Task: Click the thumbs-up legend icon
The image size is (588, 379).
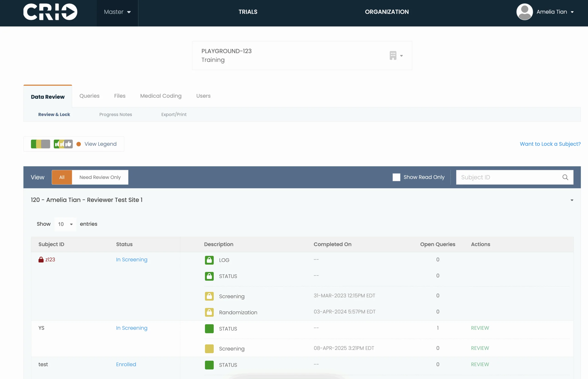Action: 63,144
